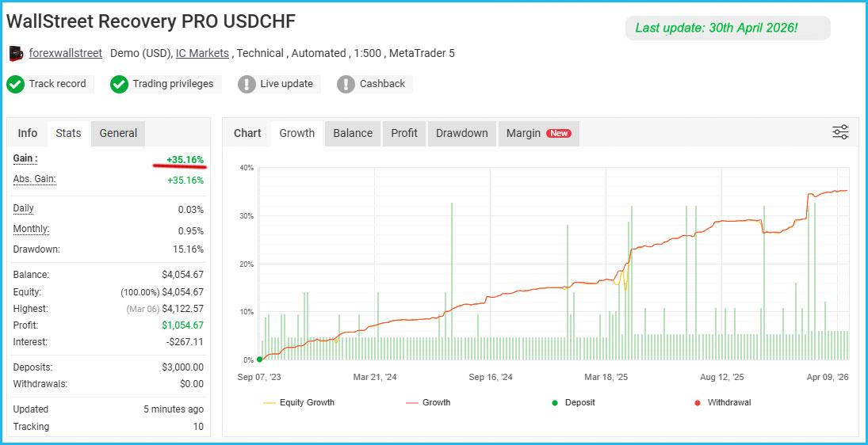Toggle Withdrawal legend entry
868x445 pixels.
click(x=722, y=402)
